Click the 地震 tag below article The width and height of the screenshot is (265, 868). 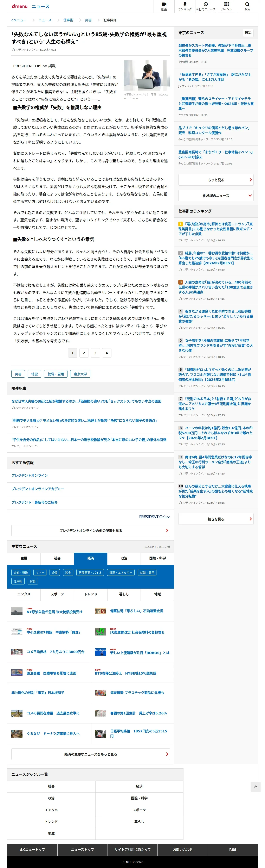coord(34,374)
